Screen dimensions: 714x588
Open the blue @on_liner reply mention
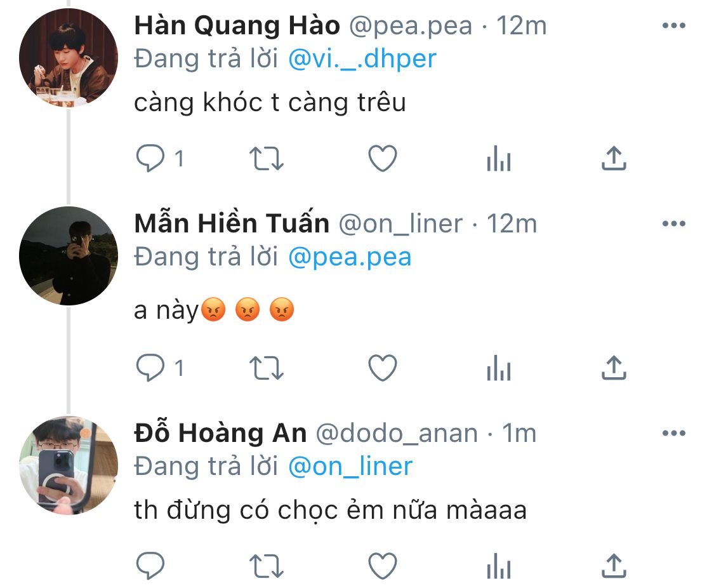point(350,467)
